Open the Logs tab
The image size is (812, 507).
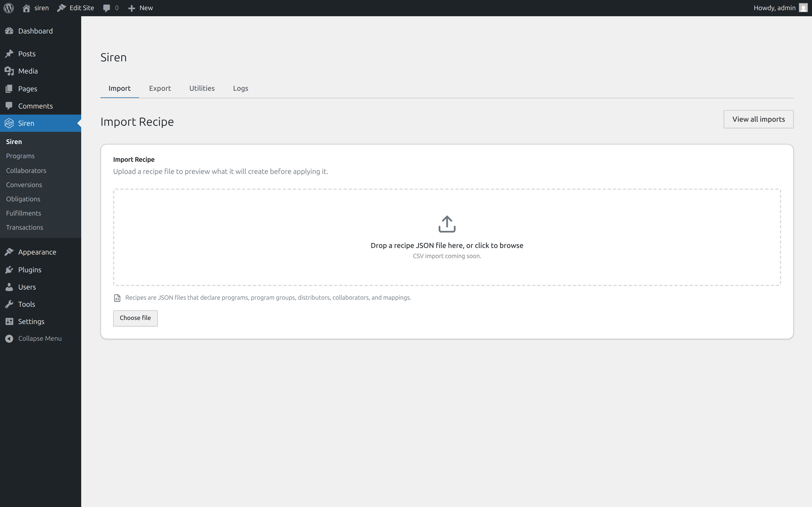(x=240, y=88)
